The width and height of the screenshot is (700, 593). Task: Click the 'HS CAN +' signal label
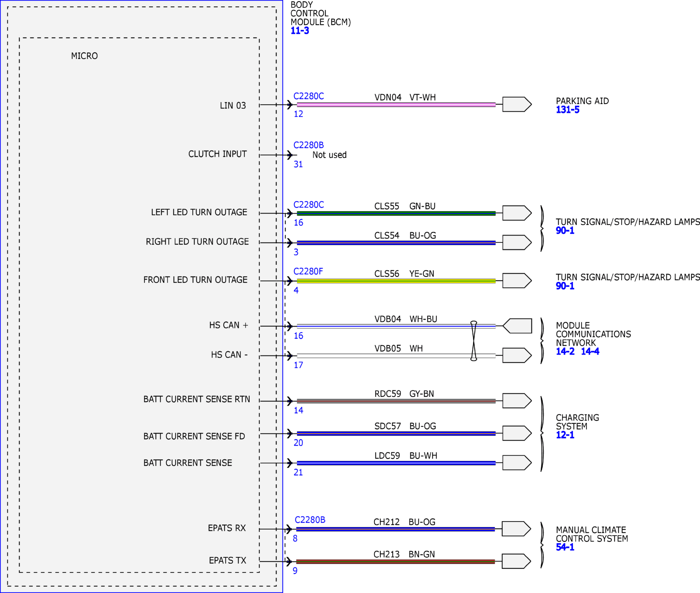click(x=228, y=325)
